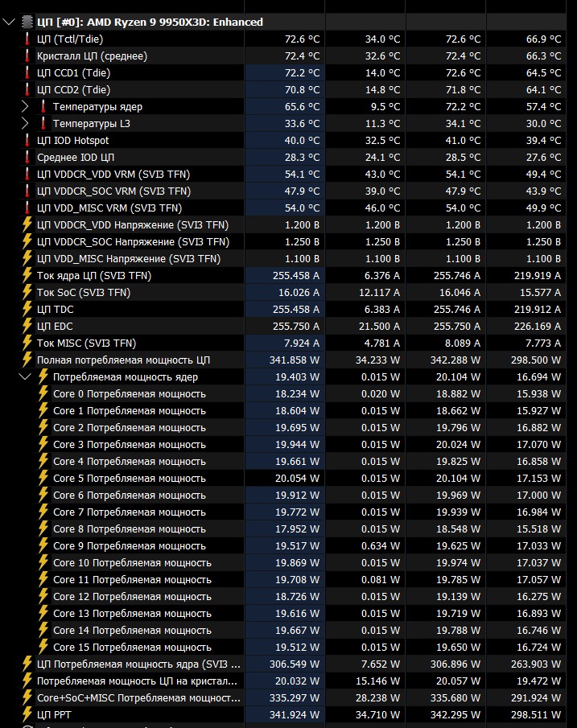Select the ЦП CCD2 (Tdie) row label

click(x=73, y=89)
